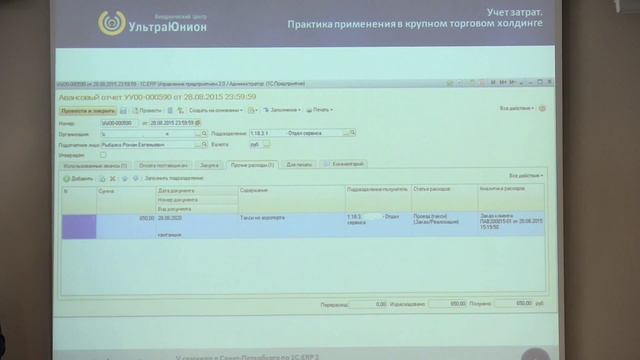The image size is (640, 360).
Task: Open the calendar picker in date field
Action: click(x=198, y=123)
